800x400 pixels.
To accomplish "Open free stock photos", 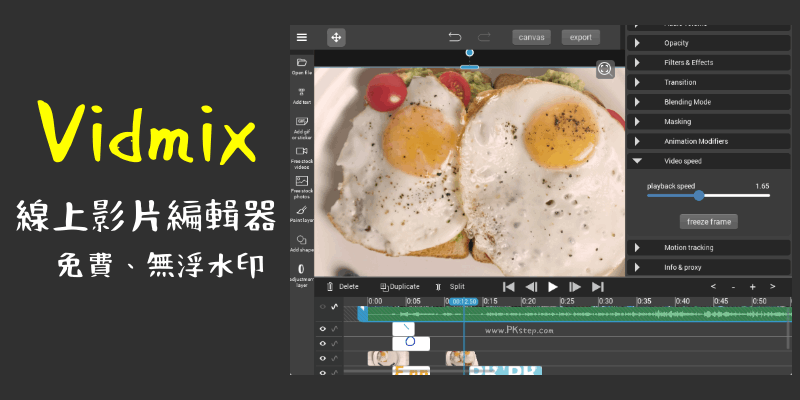I will (x=302, y=187).
